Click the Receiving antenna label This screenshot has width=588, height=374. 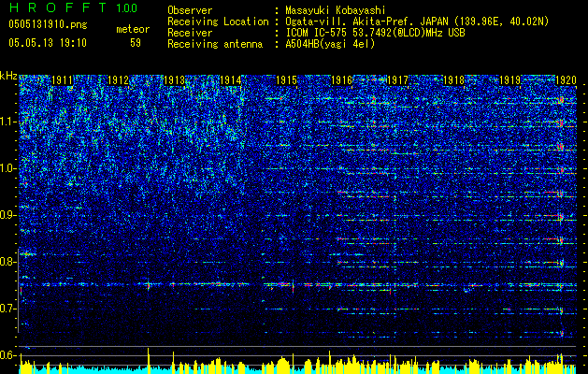(x=215, y=44)
